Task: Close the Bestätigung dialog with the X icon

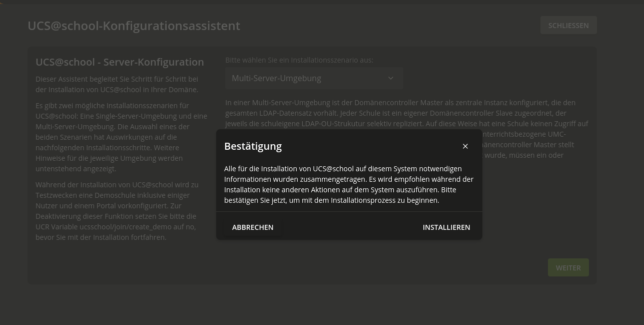Action: (x=465, y=146)
